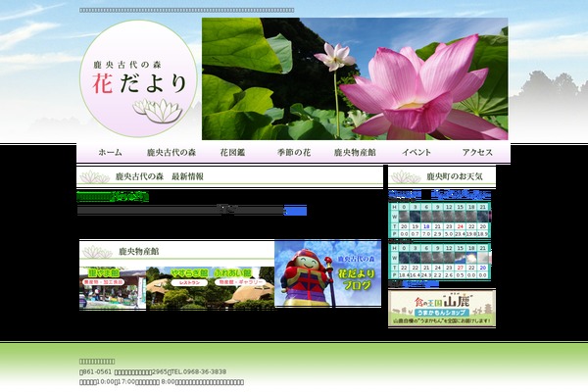Open the 里やま館 farm products banner

(113, 288)
